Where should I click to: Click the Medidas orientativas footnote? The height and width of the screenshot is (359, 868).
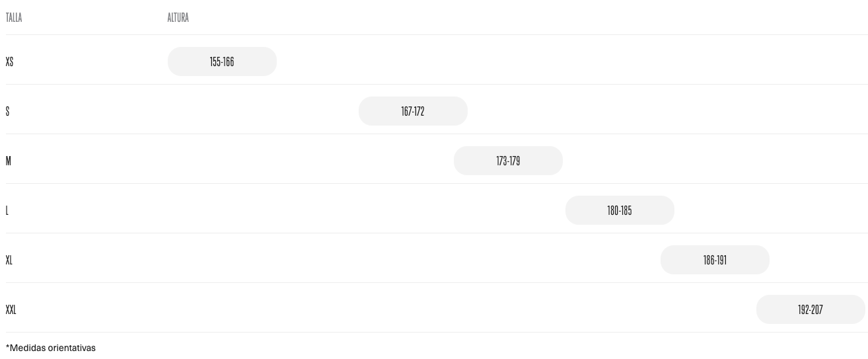coord(50,348)
